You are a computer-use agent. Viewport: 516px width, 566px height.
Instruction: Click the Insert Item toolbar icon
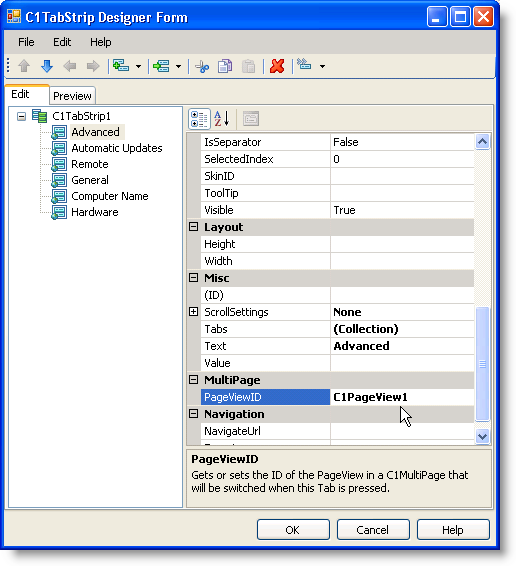[121, 66]
